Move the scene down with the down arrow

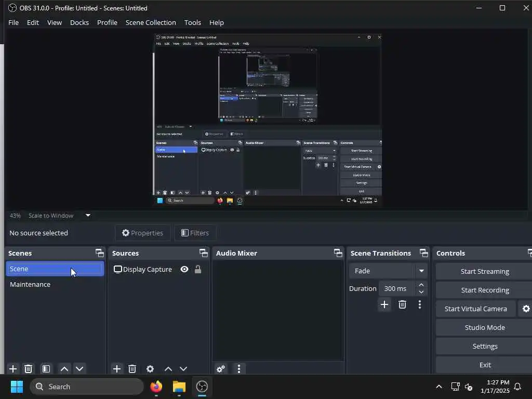[x=79, y=369]
